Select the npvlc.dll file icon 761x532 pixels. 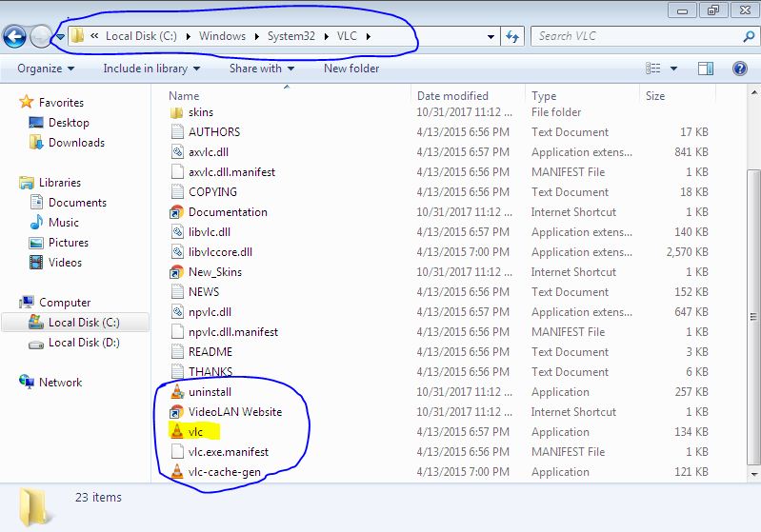tap(177, 312)
